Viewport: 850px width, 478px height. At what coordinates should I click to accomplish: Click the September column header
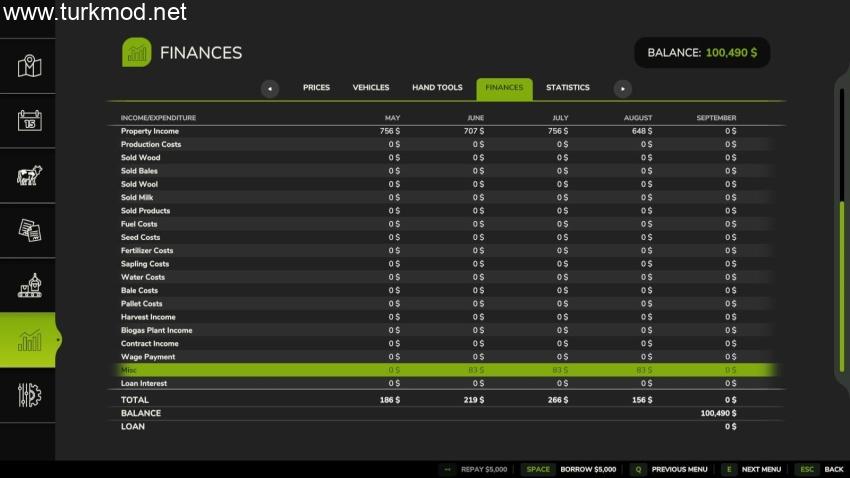click(x=716, y=118)
